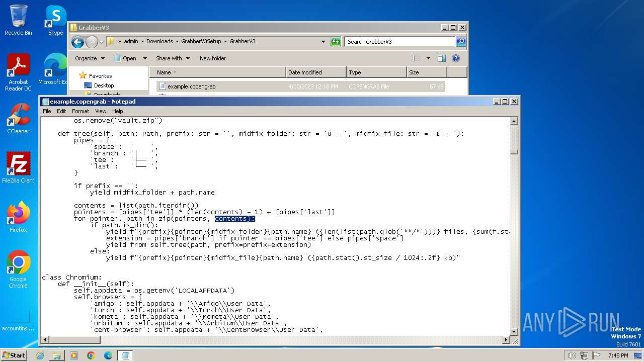This screenshot has width=644, height=362.
Task: Click the Notepad scroll down arrow
Action: tap(514, 331)
